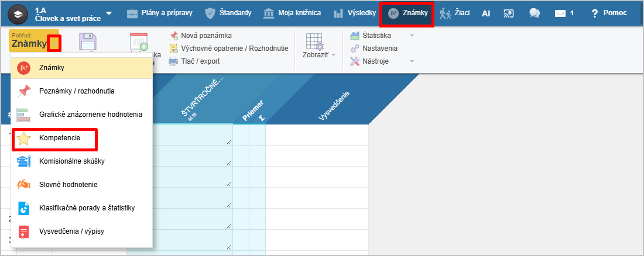Expand the Štatistika dropdown
The width and height of the screenshot is (644, 256).
412,36
